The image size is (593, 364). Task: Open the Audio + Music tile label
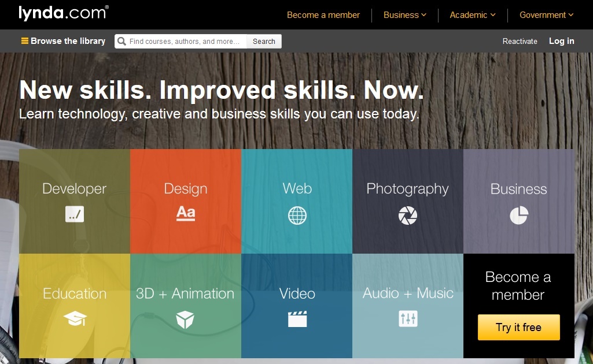pos(408,294)
